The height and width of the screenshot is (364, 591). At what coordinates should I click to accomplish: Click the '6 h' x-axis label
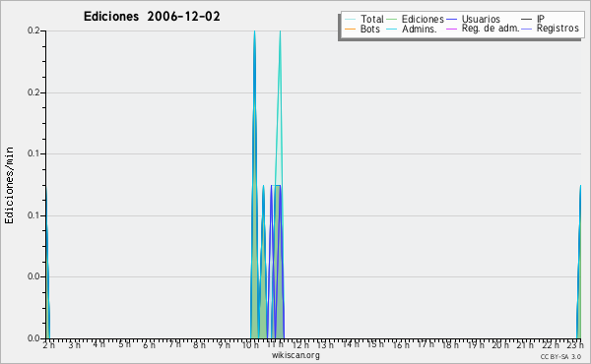click(149, 344)
